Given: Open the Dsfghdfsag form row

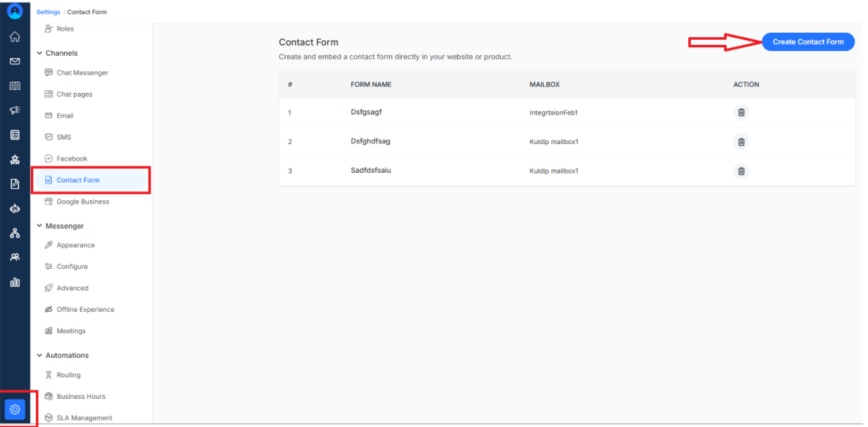Looking at the screenshot, I should (x=567, y=141).
